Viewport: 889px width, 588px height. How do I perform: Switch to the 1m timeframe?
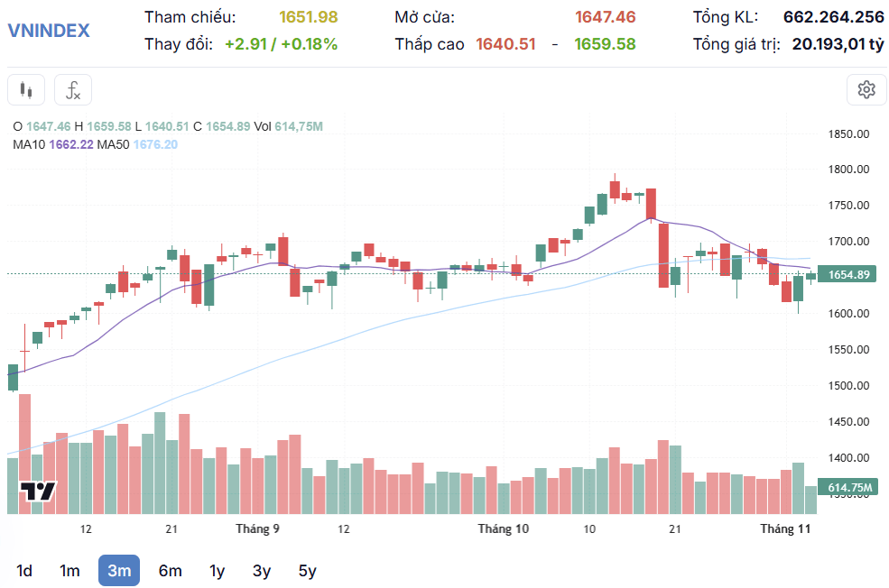[69, 571]
